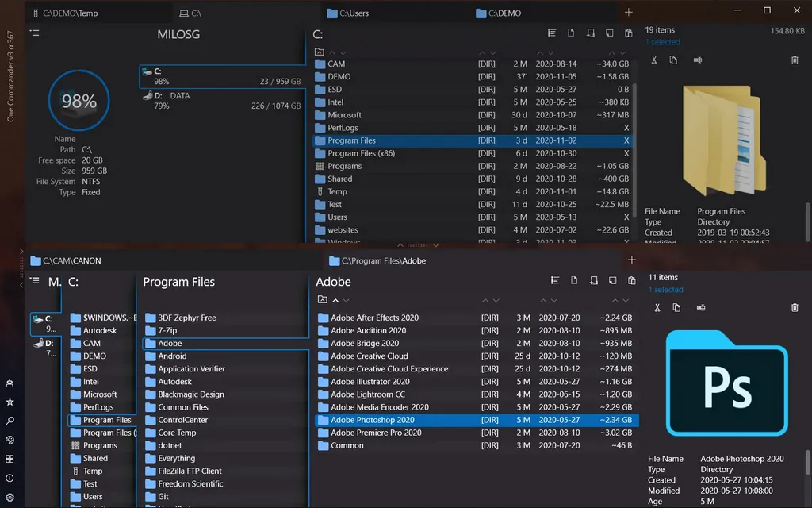The image size is (812, 508).
Task: Switch to the C:\Program Files\Adobe tab
Action: [x=473, y=260]
